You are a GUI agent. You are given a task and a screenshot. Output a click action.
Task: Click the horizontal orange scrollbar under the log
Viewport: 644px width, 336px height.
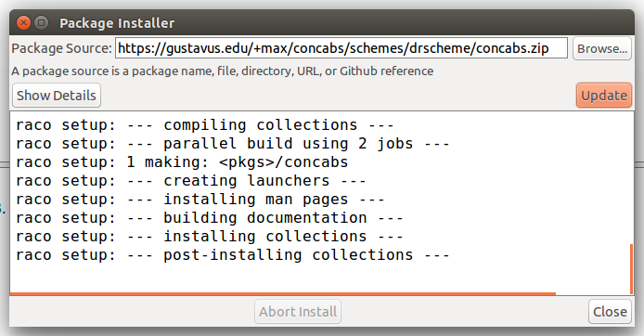coord(283,293)
